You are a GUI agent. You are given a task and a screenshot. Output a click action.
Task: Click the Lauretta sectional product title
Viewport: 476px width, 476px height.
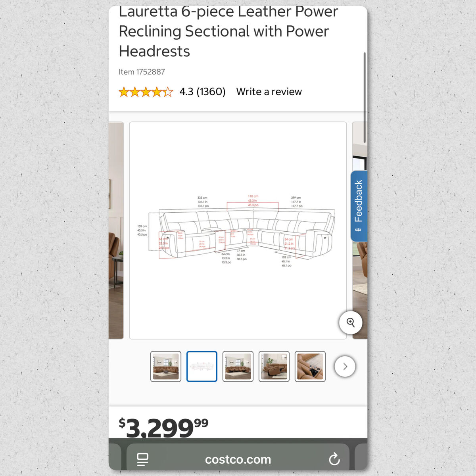tap(228, 31)
